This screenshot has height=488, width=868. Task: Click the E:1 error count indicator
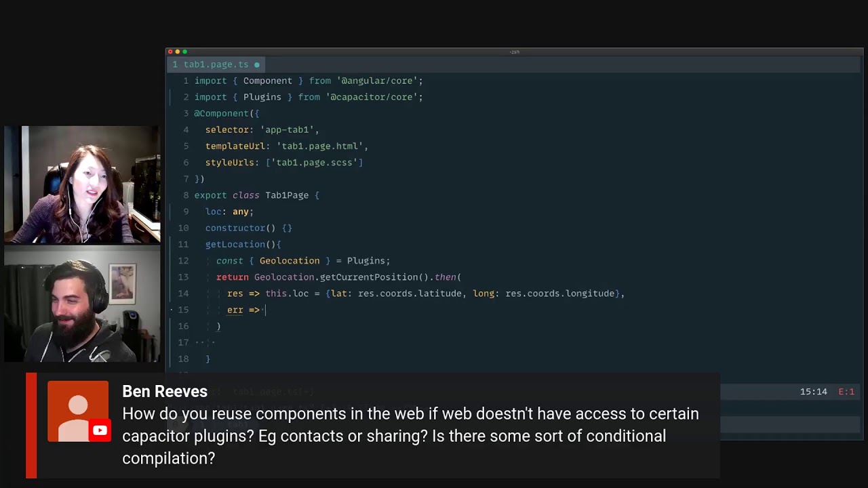coord(846,392)
